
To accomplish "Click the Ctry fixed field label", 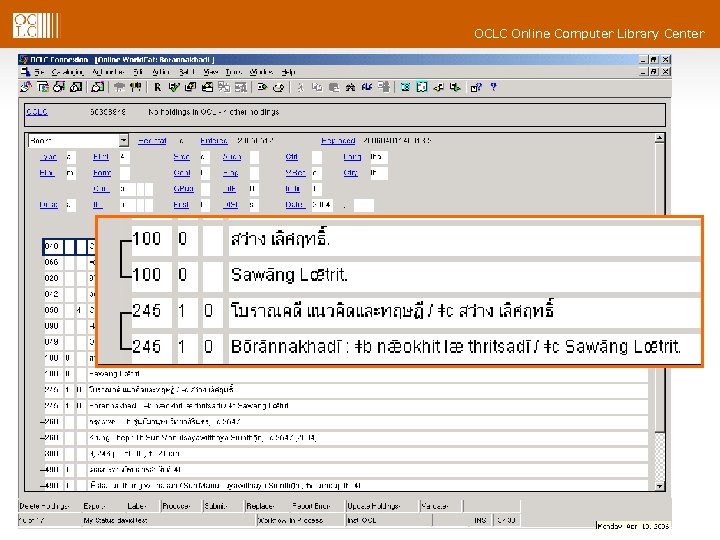I will point(350,173).
